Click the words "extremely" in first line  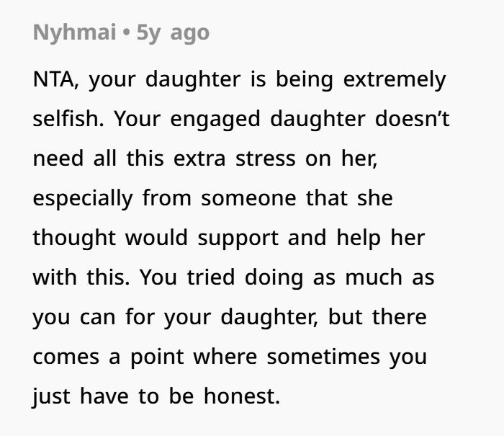click(395, 79)
